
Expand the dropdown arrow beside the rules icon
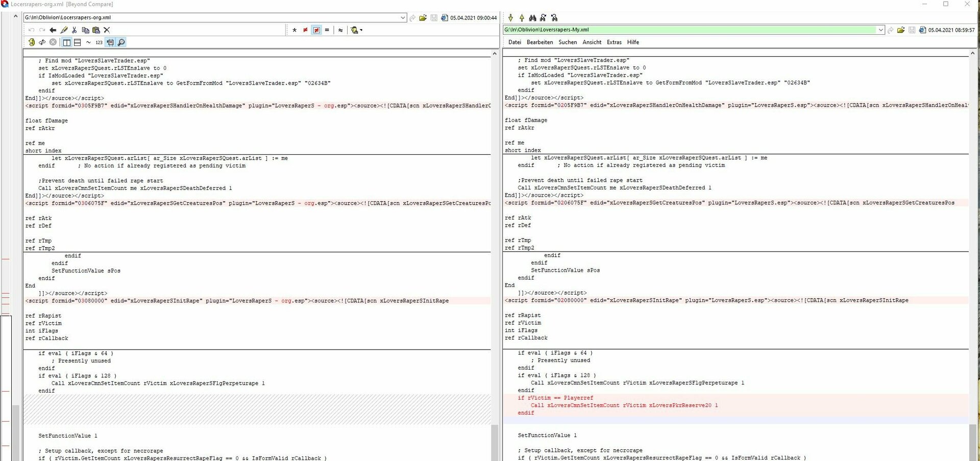tap(361, 30)
